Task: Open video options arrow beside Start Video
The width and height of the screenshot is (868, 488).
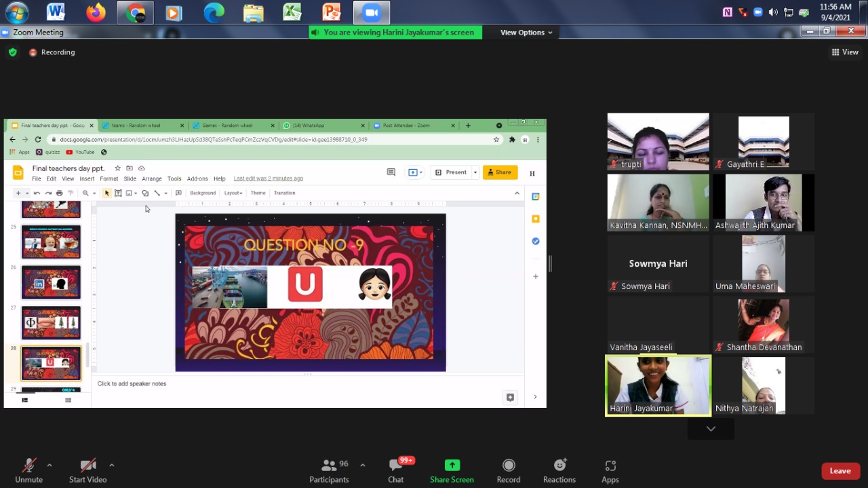Action: pos(111,465)
